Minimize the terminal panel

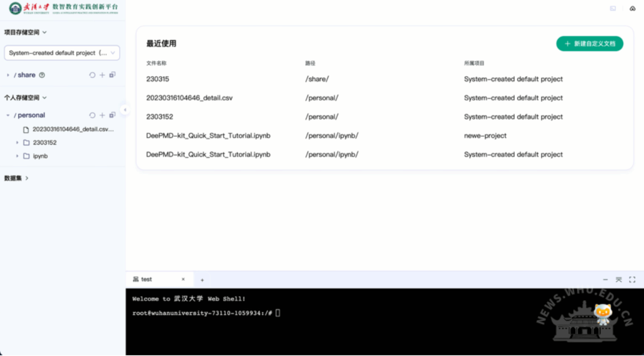tap(605, 279)
